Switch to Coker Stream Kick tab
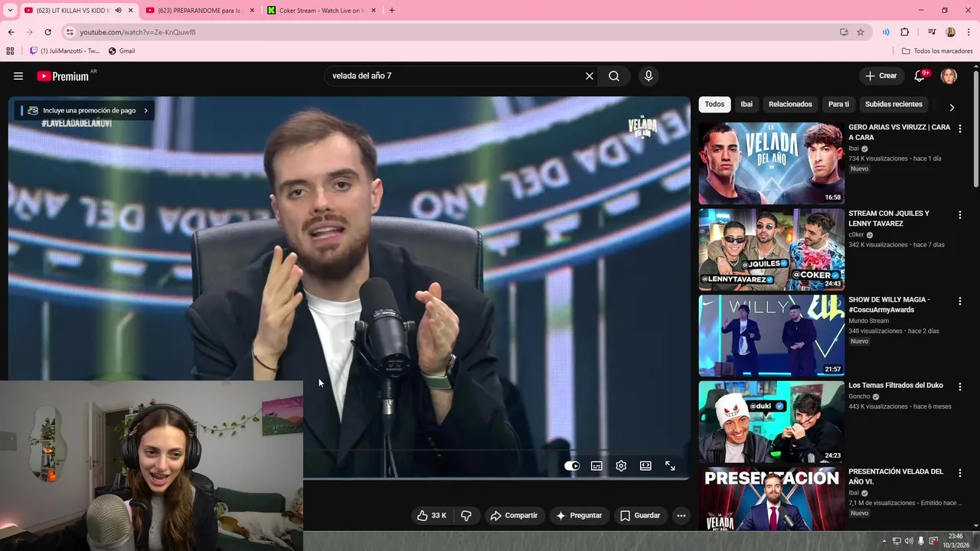This screenshot has width=980, height=551. [x=321, y=11]
